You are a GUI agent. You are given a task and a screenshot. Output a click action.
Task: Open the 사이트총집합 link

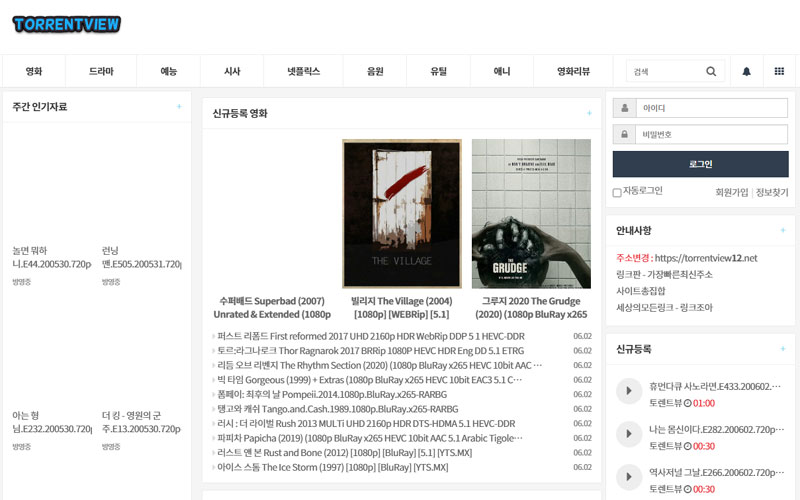click(x=641, y=291)
